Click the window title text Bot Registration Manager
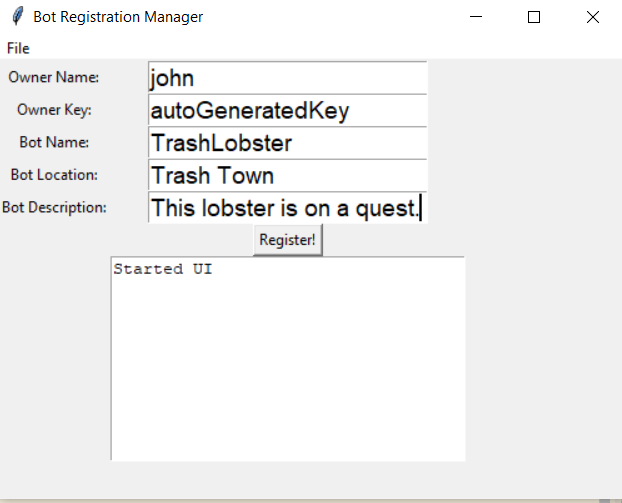622x503 pixels. tap(118, 17)
